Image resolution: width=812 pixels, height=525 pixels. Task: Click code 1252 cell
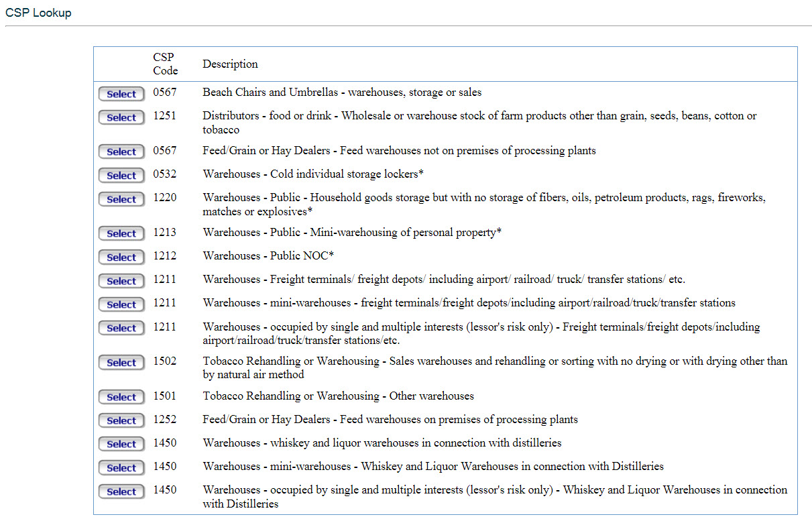point(165,420)
